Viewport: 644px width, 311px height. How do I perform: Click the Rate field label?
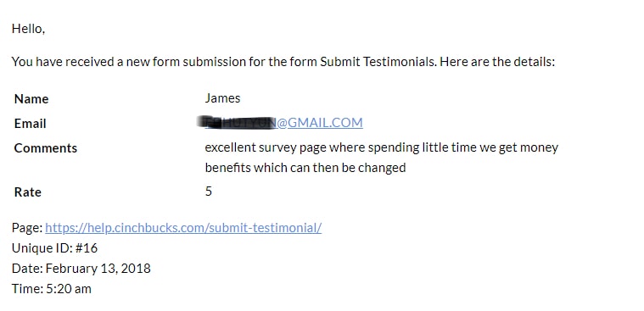[27, 192]
